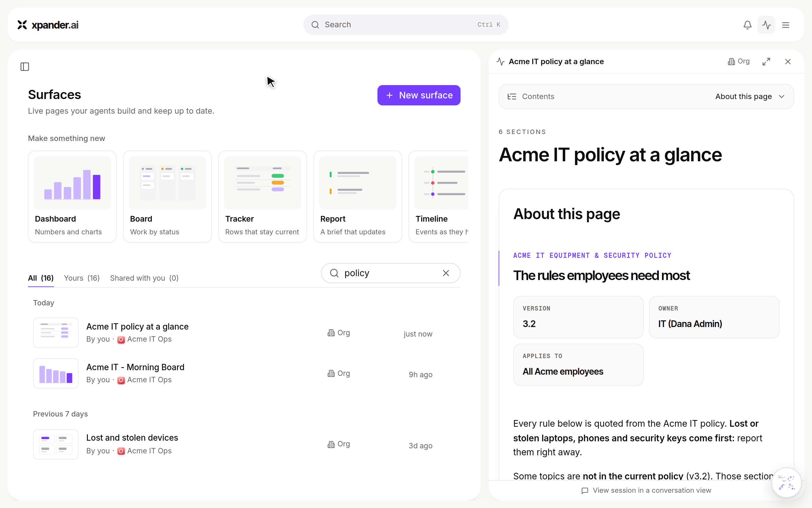This screenshot has height=508, width=812.
Task: Click the Org badge in panel header
Action: [x=738, y=62]
